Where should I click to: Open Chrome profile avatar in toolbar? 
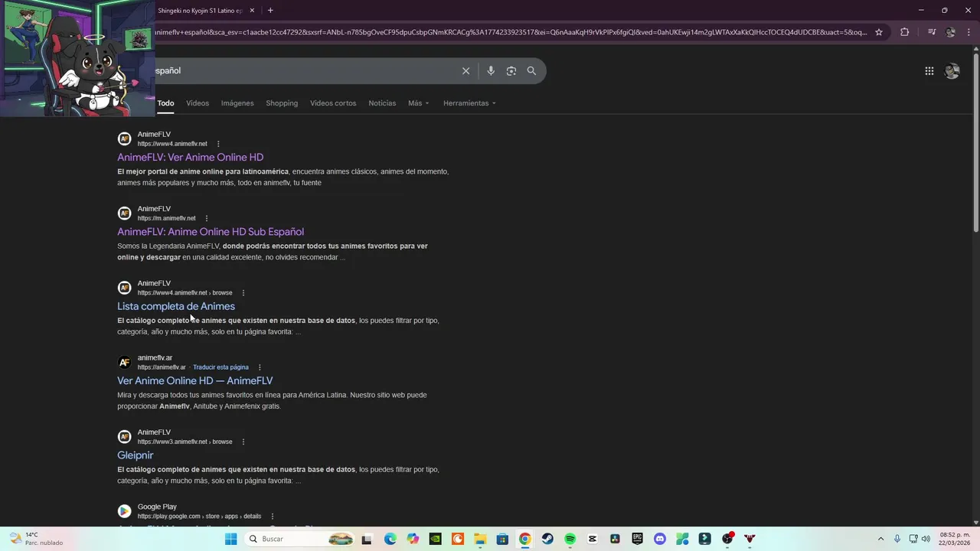pos(950,32)
